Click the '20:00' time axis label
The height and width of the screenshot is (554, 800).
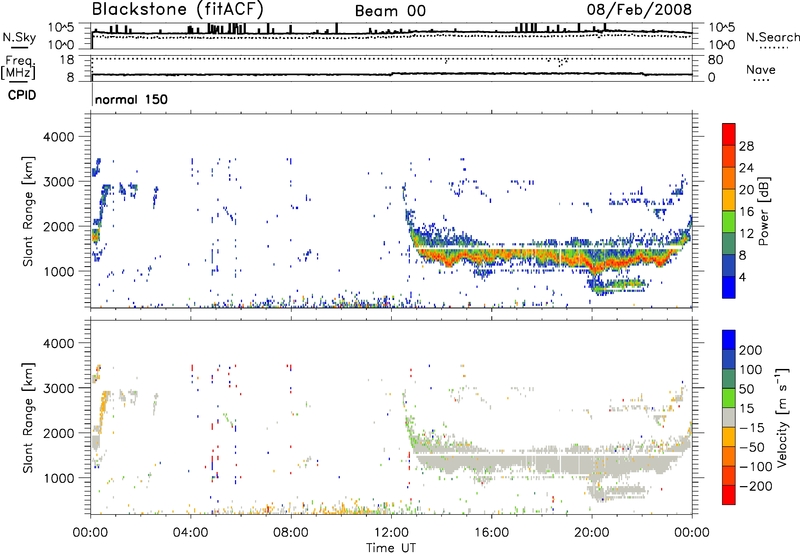(592, 533)
